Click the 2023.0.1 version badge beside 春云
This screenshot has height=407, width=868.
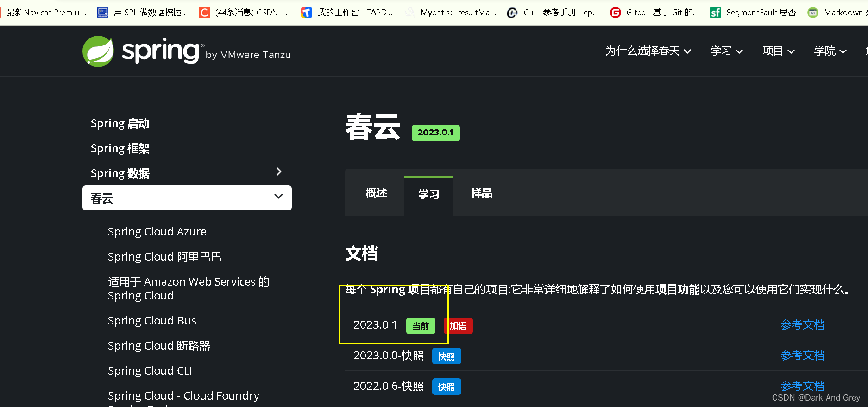click(435, 133)
